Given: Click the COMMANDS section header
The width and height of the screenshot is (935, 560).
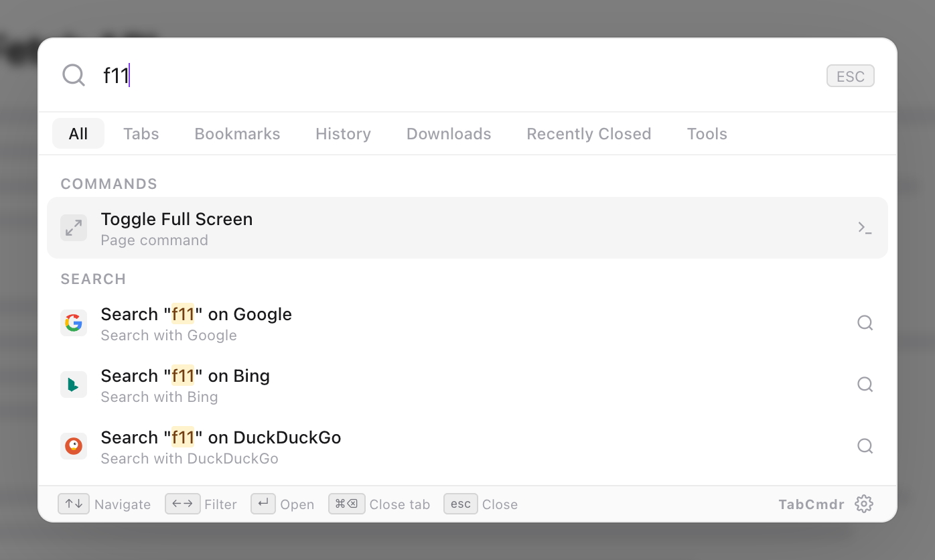Looking at the screenshot, I should point(109,184).
